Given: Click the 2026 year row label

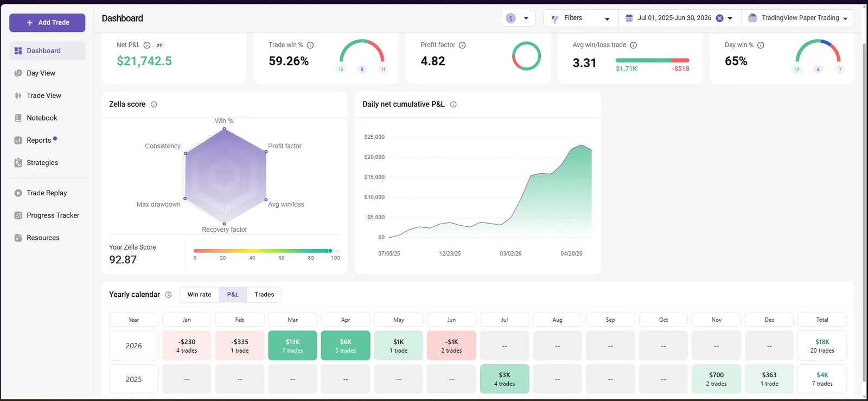Looking at the screenshot, I should [133, 346].
